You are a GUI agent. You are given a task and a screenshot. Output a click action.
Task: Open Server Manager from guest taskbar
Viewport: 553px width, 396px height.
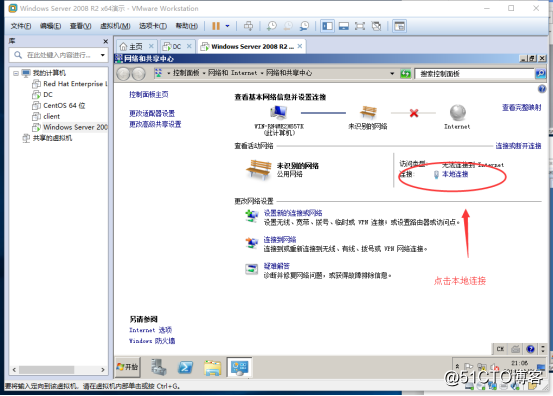click(x=159, y=367)
